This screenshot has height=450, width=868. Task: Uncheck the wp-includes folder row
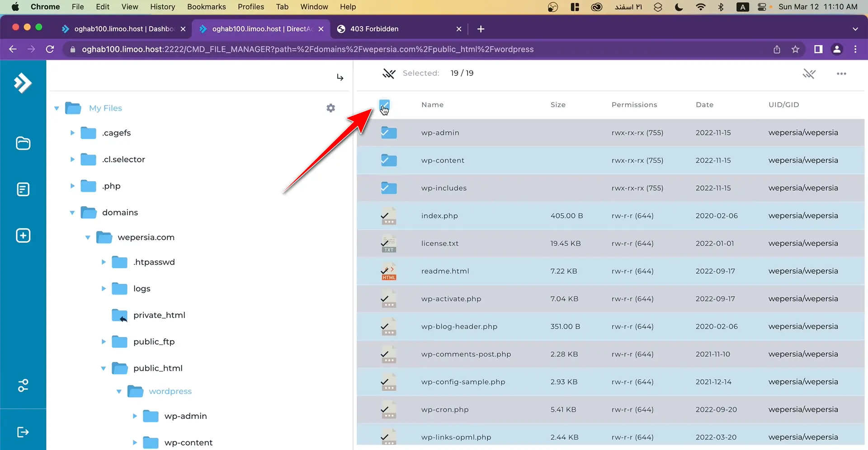click(x=389, y=188)
